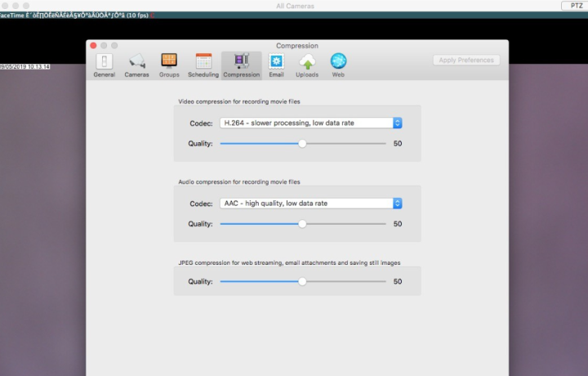Click the video quality value 50
This screenshot has width=588, height=376.
point(398,143)
